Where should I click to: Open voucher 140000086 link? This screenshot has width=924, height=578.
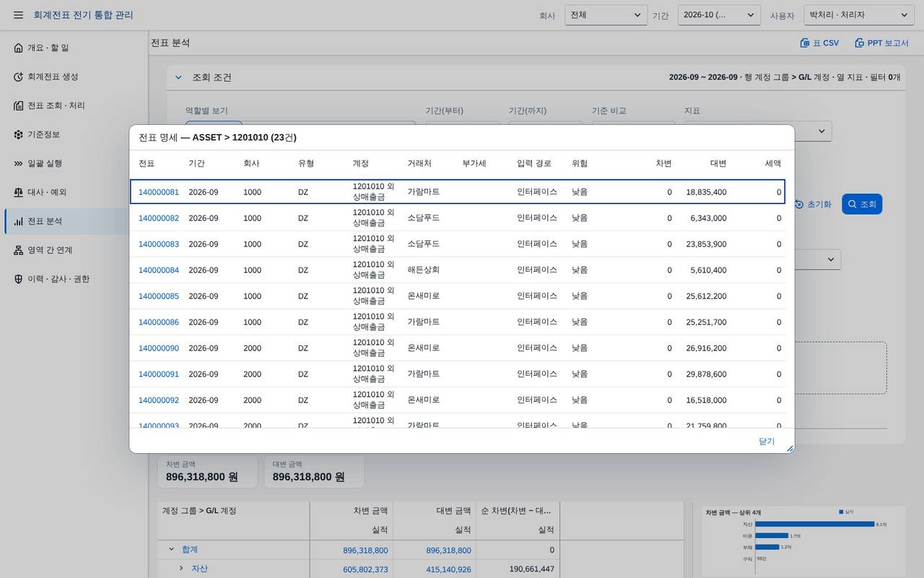(159, 322)
